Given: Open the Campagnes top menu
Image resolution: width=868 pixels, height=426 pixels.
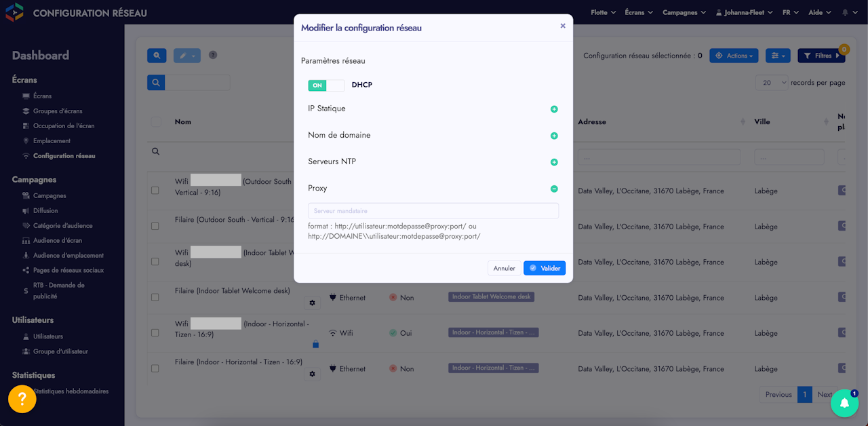Looking at the screenshot, I should point(684,12).
